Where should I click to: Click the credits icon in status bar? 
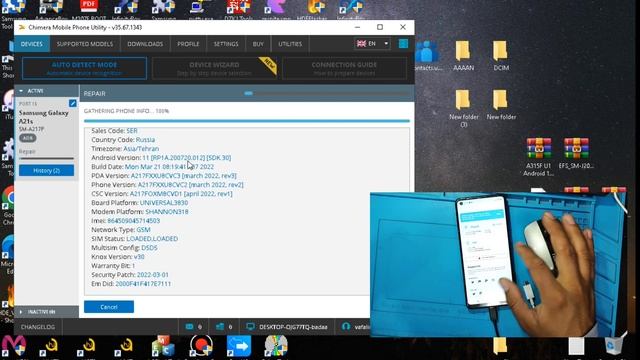(x=189, y=327)
